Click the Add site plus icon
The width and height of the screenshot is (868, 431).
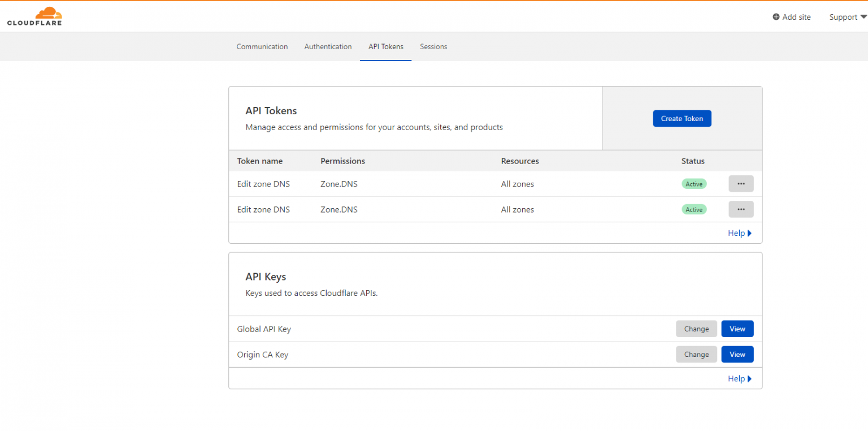pos(776,17)
